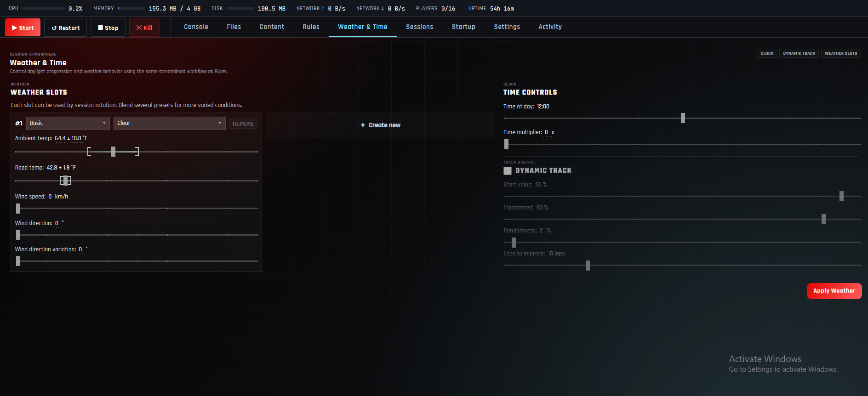This screenshot has width=868, height=396.
Task: Edit the Road temp 42.8 value
Action: [x=52, y=168]
